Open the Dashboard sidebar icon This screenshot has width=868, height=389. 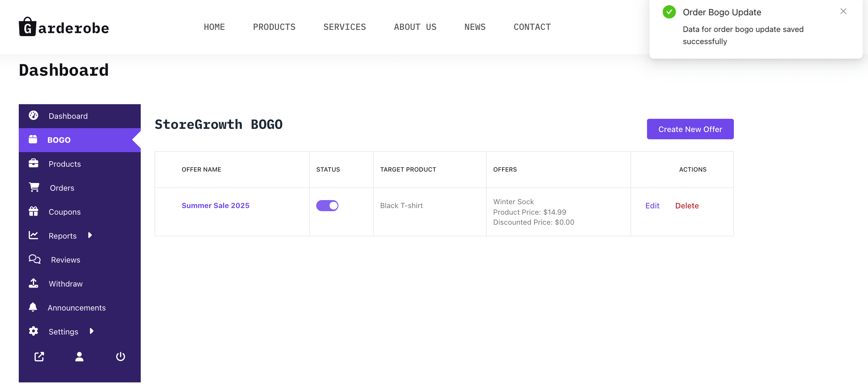pos(33,115)
